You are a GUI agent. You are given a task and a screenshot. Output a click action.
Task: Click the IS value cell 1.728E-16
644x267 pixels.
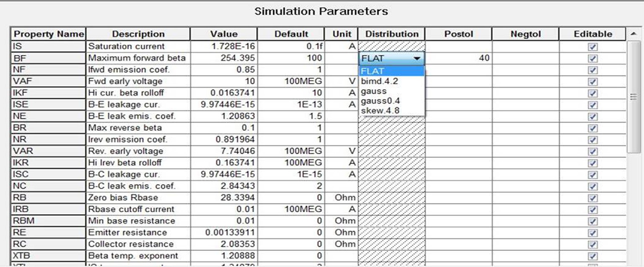tap(224, 47)
